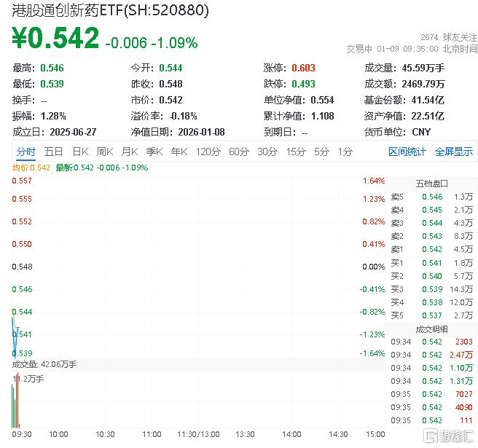
Task: Click the 昨收 value 0.548
Action: click(171, 84)
